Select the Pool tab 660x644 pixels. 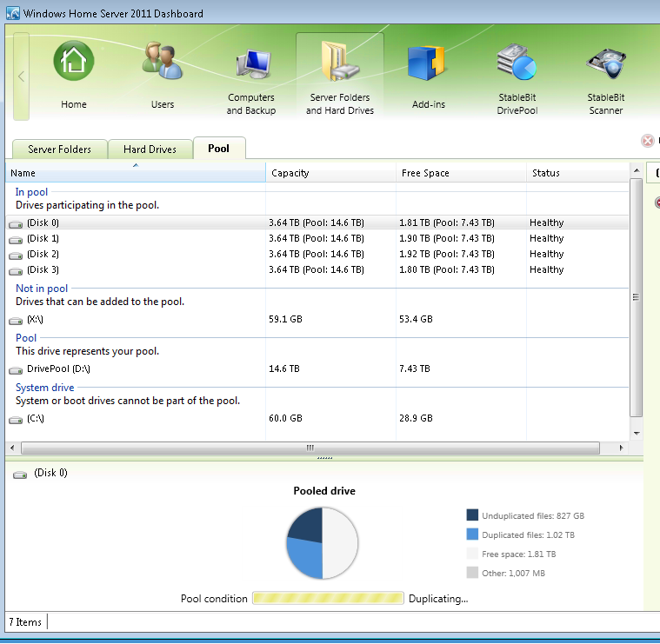tap(219, 149)
